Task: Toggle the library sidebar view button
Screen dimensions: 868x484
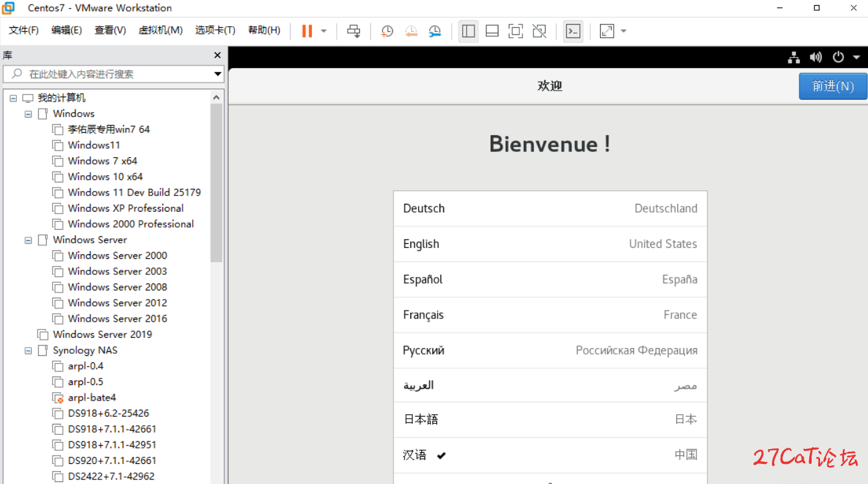Action: (x=469, y=31)
